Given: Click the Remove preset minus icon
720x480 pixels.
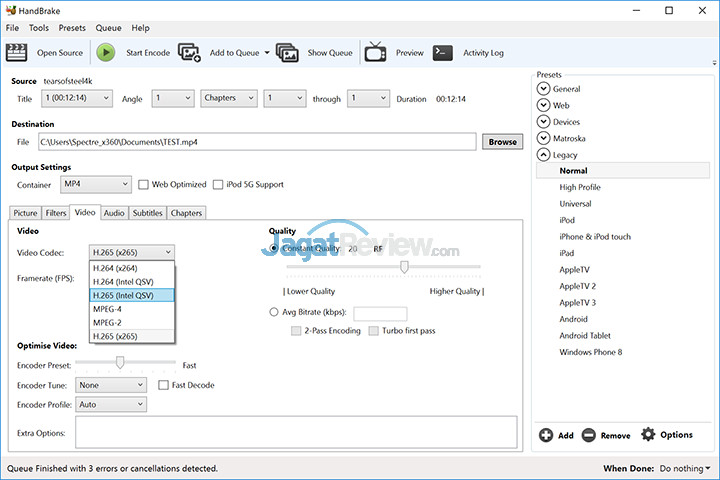Looking at the screenshot, I should 589,435.
